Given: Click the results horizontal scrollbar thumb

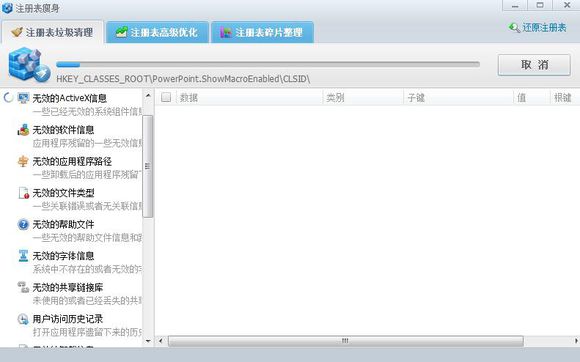Looking at the screenshot, I should [x=345, y=341].
